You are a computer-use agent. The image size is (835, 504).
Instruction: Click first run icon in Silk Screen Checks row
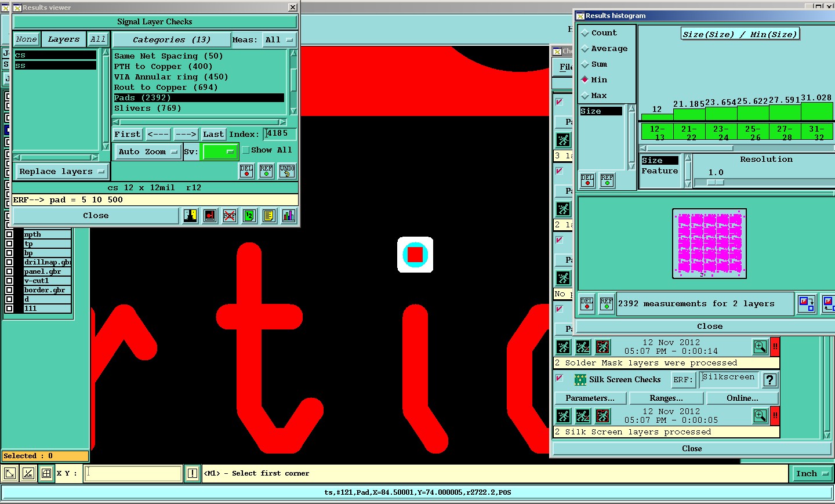pos(563,416)
